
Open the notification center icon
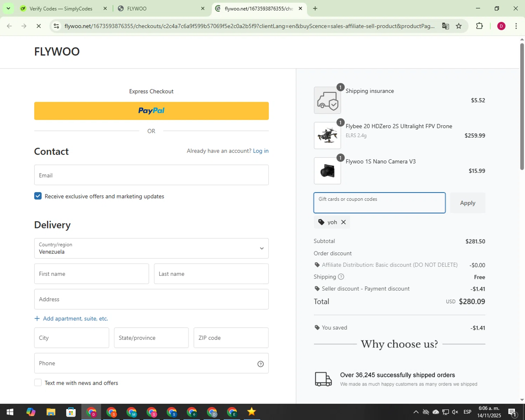coord(512,412)
